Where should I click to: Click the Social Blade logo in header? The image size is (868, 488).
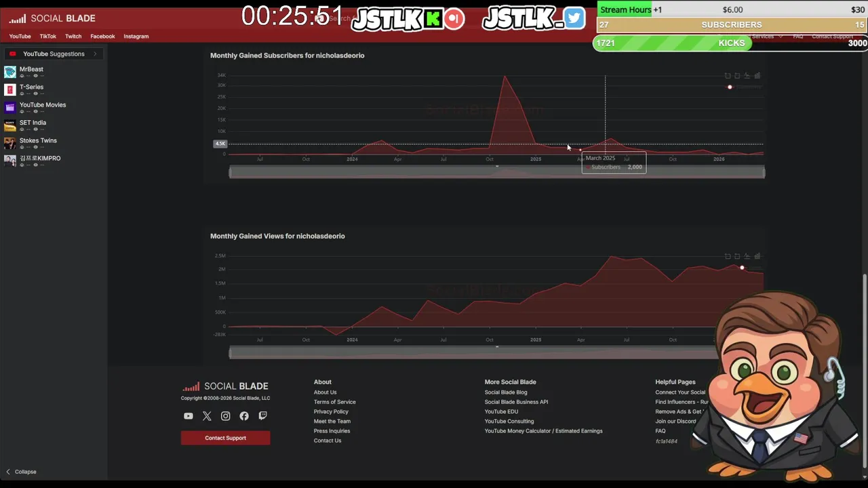tap(52, 18)
